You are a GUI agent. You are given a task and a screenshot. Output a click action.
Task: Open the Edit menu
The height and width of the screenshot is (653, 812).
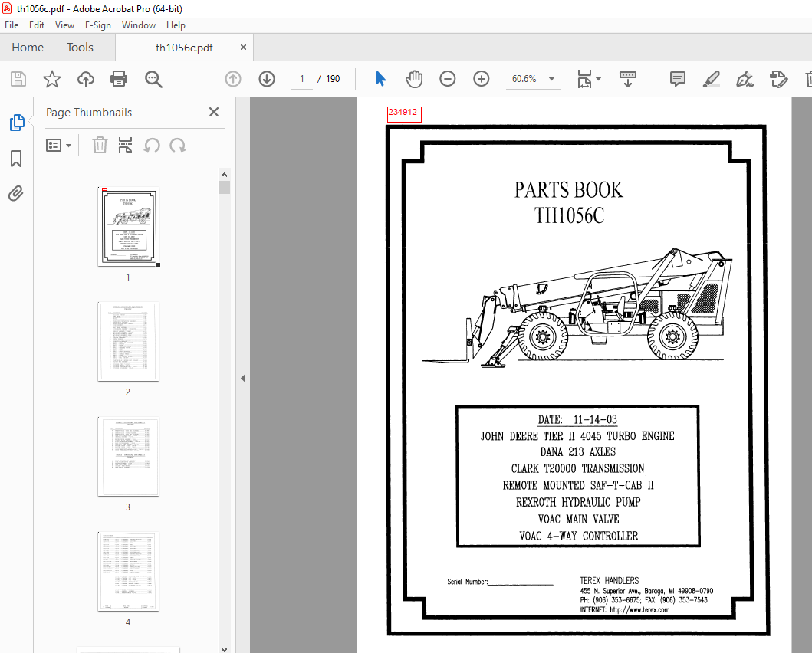pyautogui.click(x=36, y=25)
